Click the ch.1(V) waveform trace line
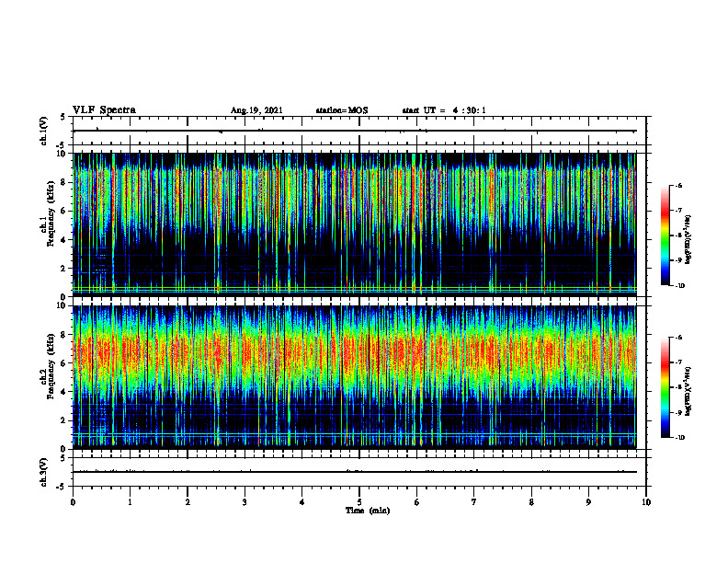 (x=355, y=131)
